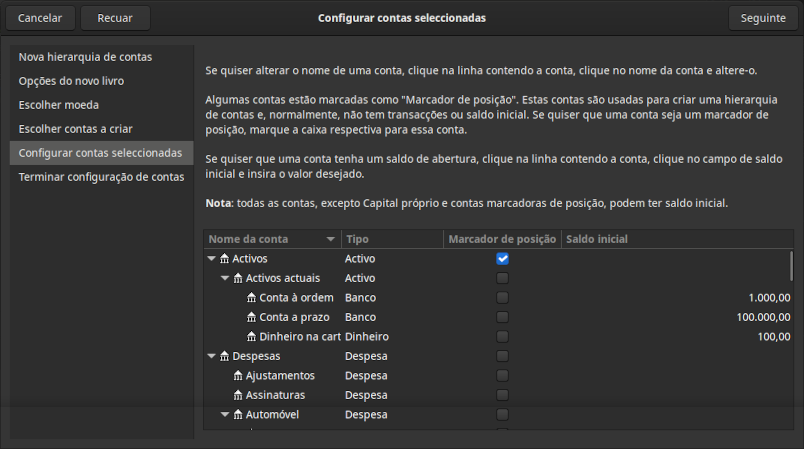Uncheck the Activos placeholder checkbox

[502, 259]
